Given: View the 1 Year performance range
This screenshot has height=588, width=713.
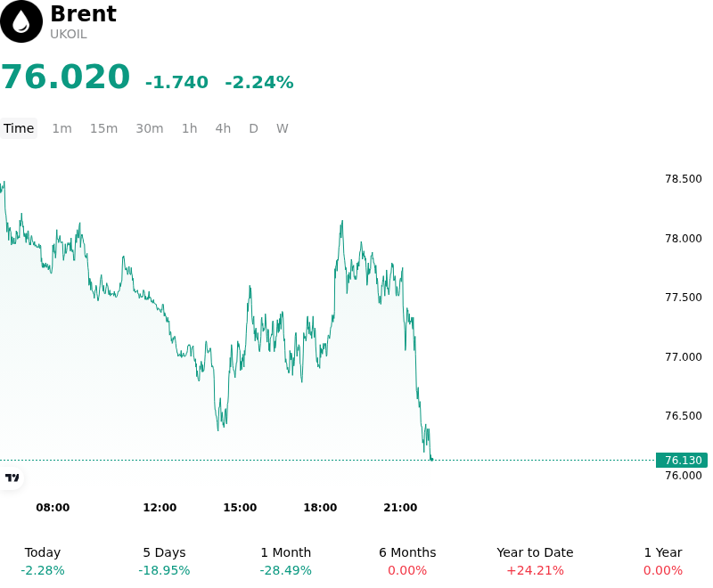Looking at the screenshot, I should 663,561.
